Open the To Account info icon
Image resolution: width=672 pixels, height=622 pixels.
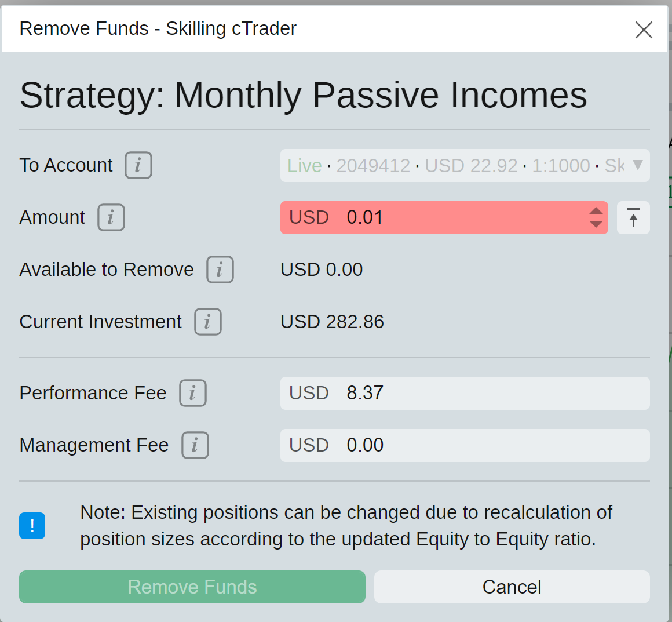138,165
